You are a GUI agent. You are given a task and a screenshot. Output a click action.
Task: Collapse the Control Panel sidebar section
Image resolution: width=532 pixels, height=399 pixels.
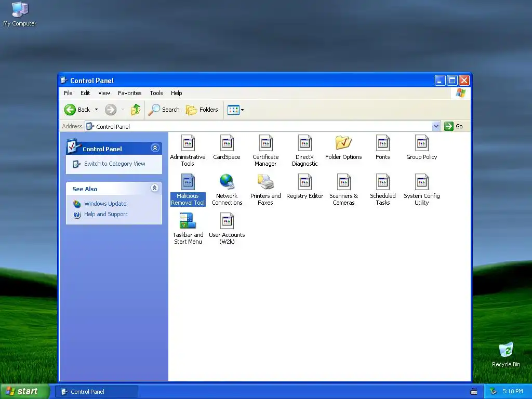[x=155, y=148]
